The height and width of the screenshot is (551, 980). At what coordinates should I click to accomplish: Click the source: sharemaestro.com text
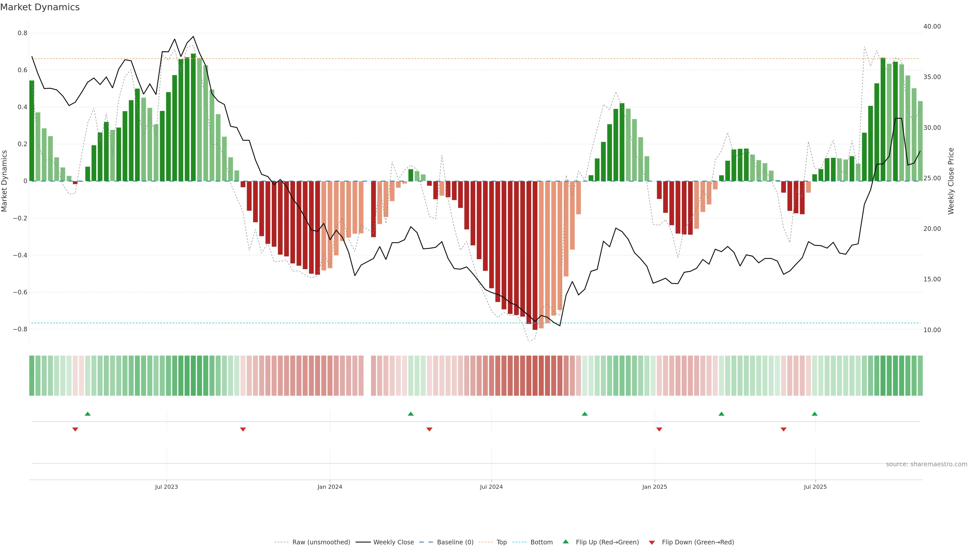tap(926, 464)
